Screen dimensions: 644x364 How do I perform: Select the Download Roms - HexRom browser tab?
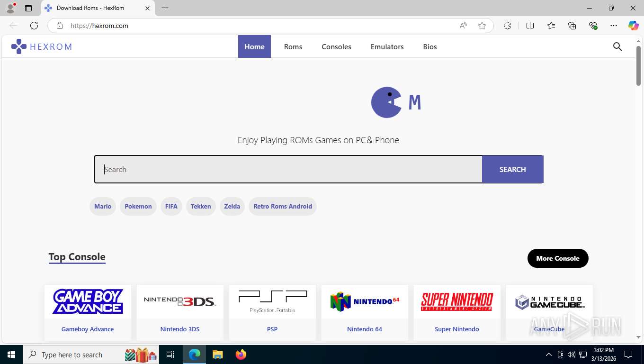(98, 8)
